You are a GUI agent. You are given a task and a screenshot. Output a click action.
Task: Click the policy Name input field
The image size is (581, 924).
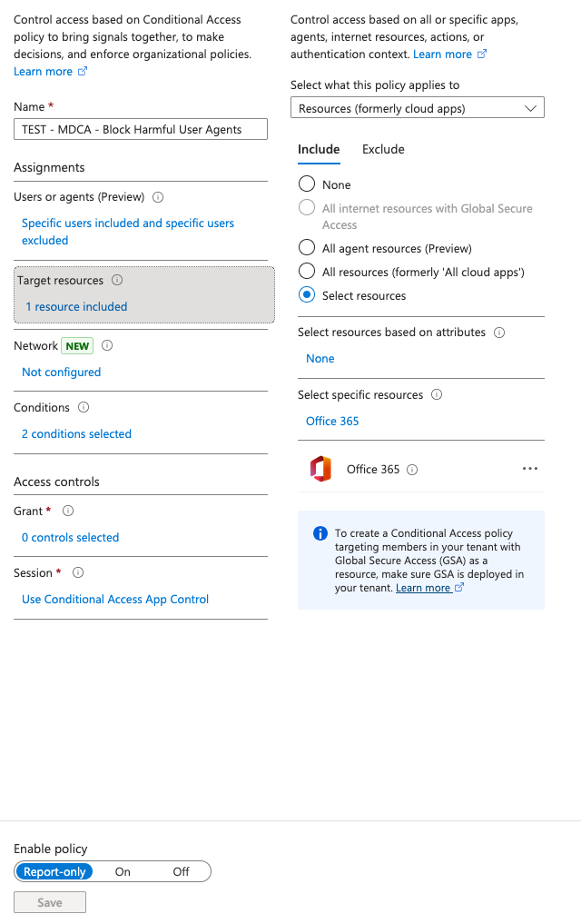tap(141, 129)
